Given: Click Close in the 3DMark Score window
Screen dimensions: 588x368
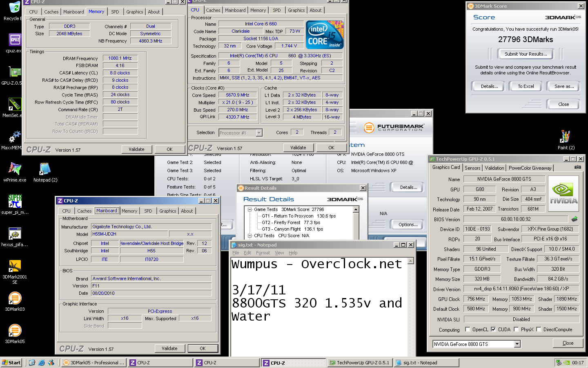Looking at the screenshot, I should 563,104.
